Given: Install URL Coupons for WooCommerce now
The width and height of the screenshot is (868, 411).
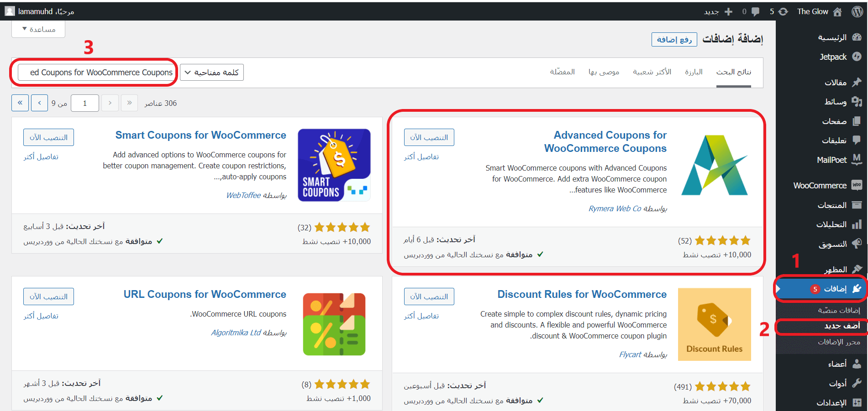Looking at the screenshot, I should 48,297.
